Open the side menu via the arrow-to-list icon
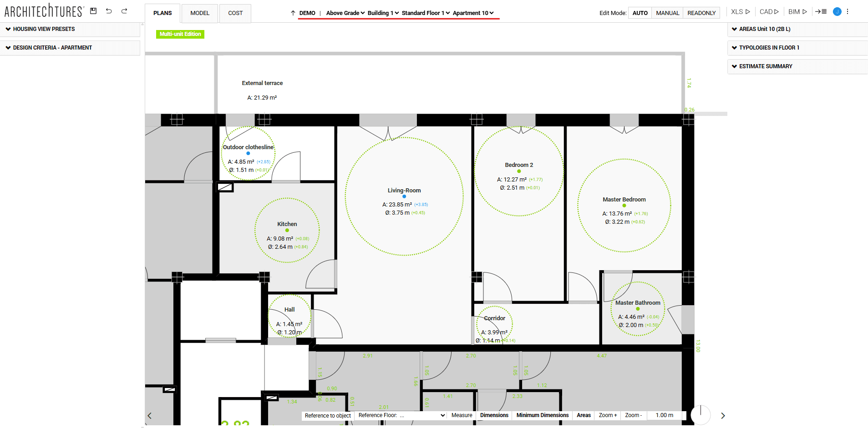The image size is (868, 428). click(821, 11)
